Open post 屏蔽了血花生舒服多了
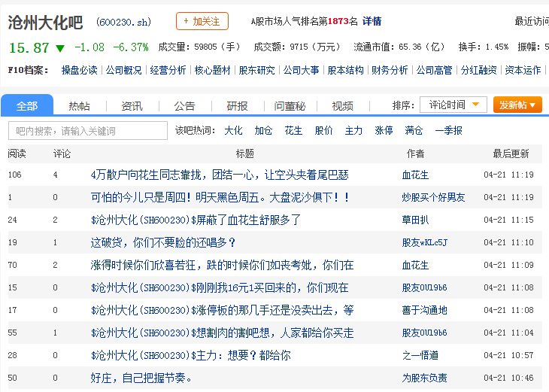549x392 pixels. [x=196, y=220]
